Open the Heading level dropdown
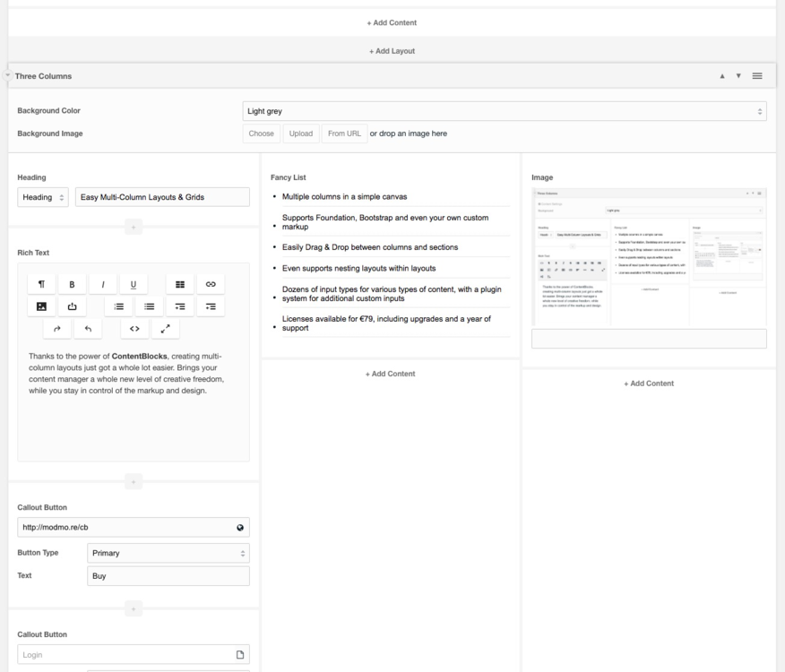Viewport: 785px width, 672px height. [43, 197]
